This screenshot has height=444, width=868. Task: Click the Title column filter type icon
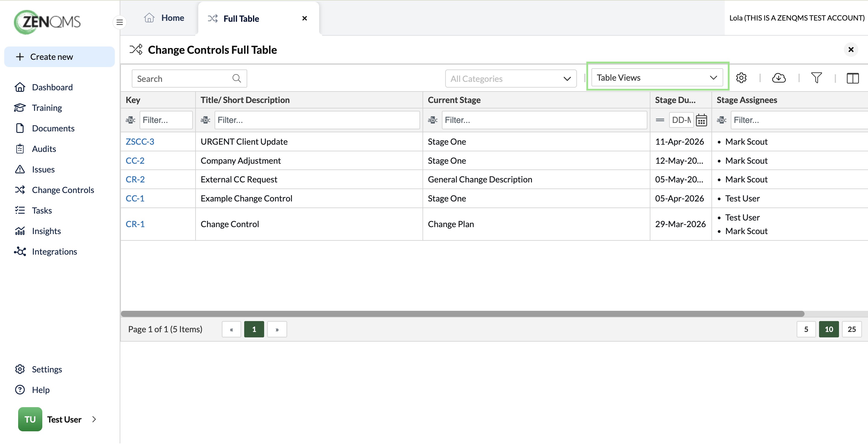205,120
